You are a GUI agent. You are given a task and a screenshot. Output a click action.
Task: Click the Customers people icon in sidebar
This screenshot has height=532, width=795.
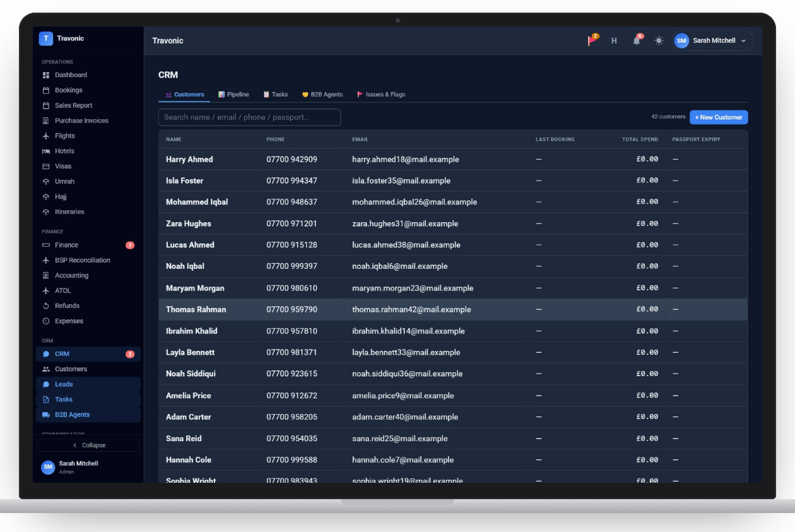pyautogui.click(x=46, y=369)
